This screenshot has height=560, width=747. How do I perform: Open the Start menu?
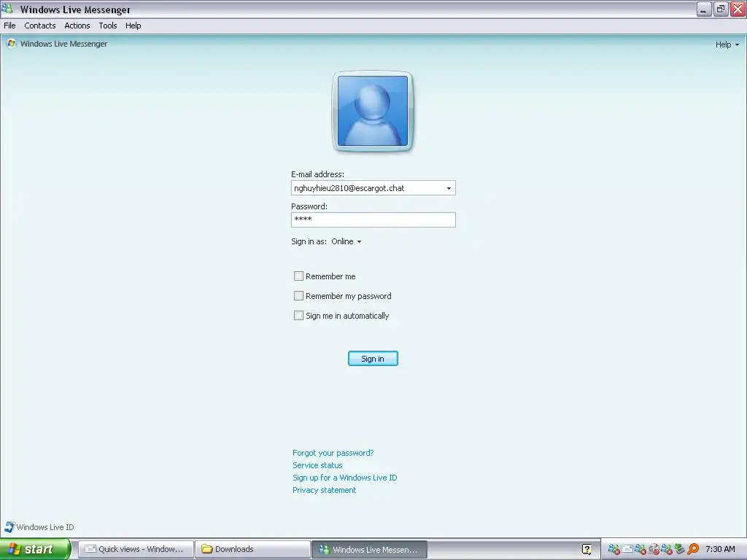pos(35,549)
